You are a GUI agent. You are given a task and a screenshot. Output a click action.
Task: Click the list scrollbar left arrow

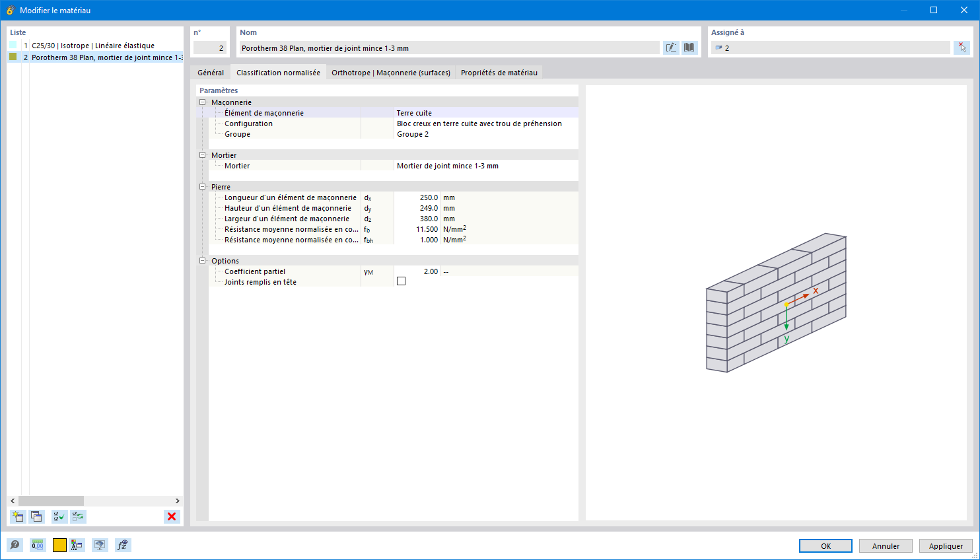(13, 501)
